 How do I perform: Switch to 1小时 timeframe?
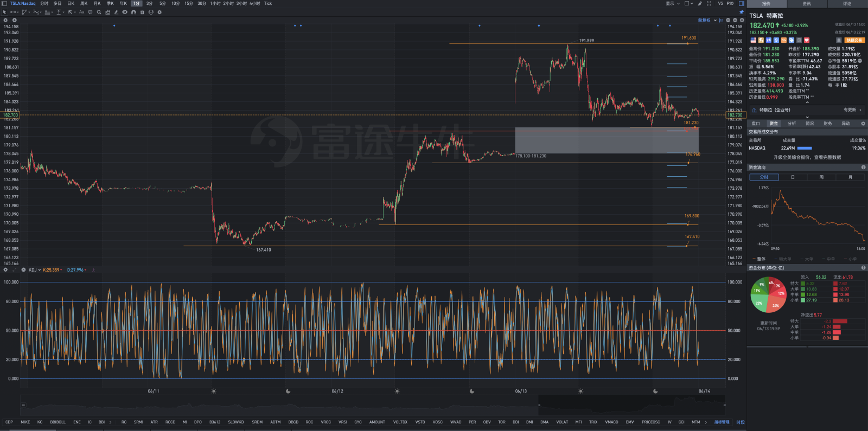(x=215, y=3)
